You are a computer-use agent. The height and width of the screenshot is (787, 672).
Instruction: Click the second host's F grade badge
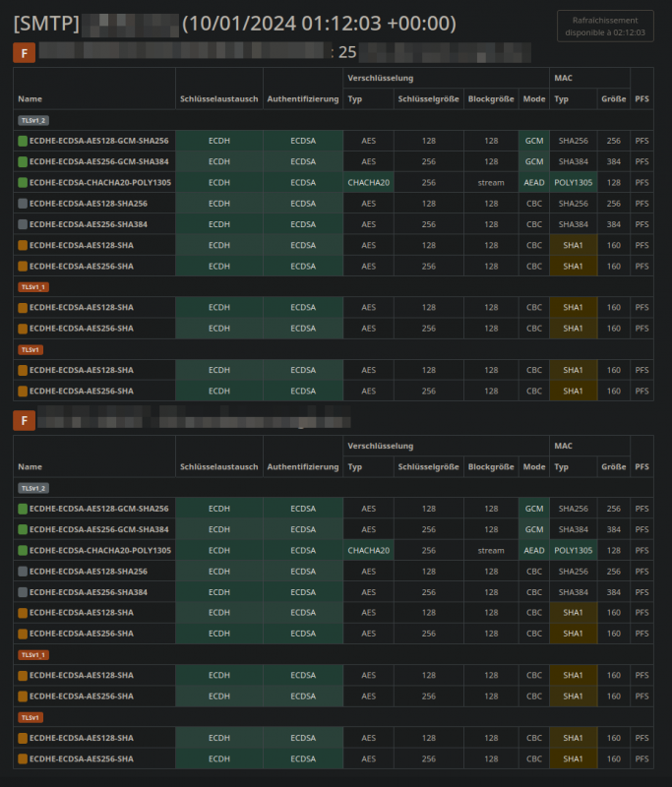[x=24, y=421]
